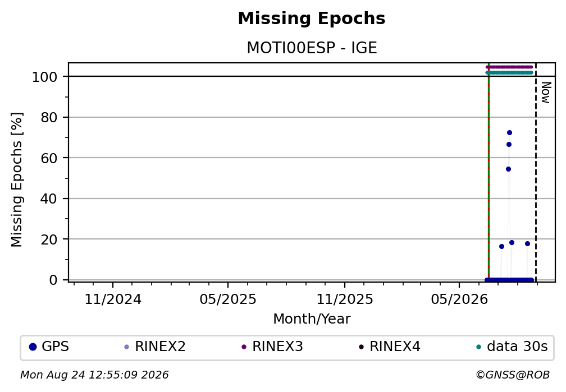Screen dimensions: 566x392
Task: Click the Now dashed line marker
Action: coord(536,172)
